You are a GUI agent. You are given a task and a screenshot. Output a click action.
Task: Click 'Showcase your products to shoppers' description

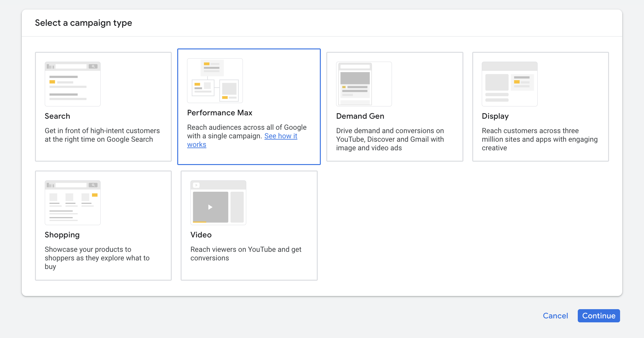tap(97, 258)
